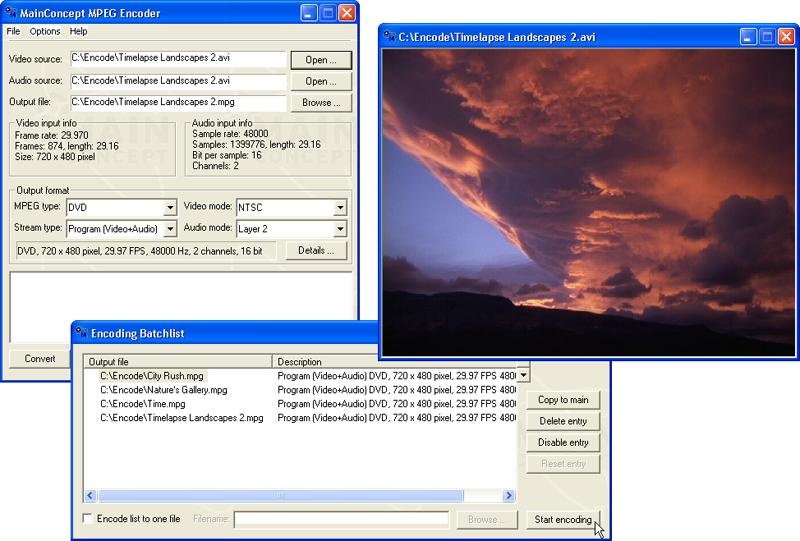The width and height of the screenshot is (800, 541).
Task: Close the MainConcept MPEG Encoder window
Action: (347, 13)
